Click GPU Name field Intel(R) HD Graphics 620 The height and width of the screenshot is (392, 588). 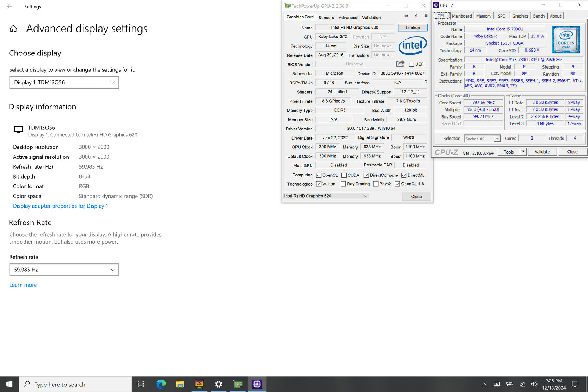[355, 28]
